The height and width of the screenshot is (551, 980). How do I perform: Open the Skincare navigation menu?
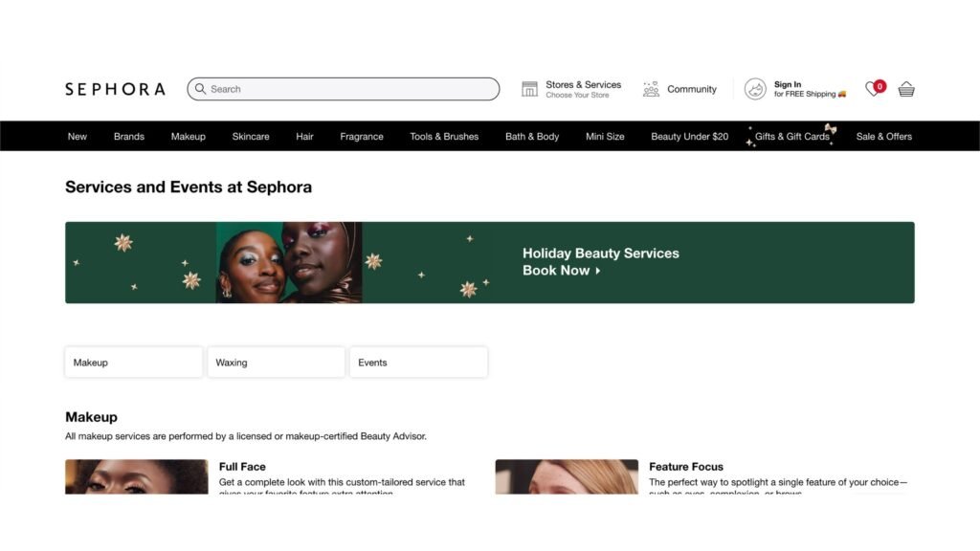pos(251,136)
